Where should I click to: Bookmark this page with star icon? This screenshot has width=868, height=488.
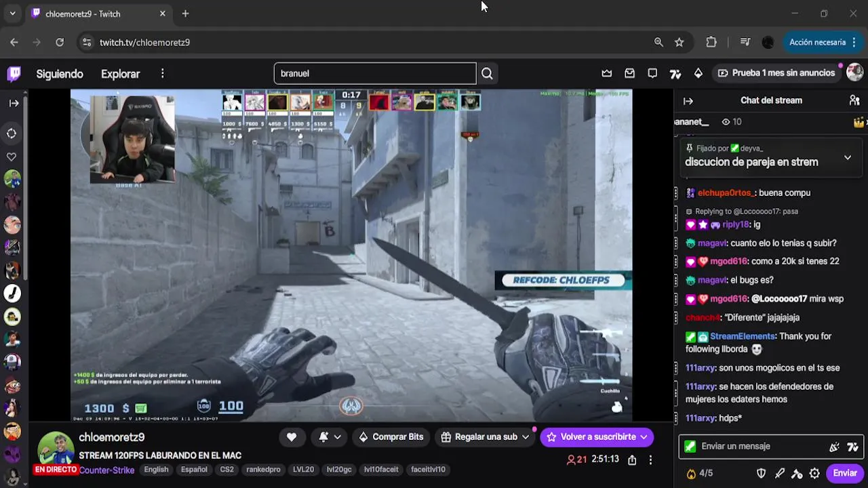click(x=679, y=42)
